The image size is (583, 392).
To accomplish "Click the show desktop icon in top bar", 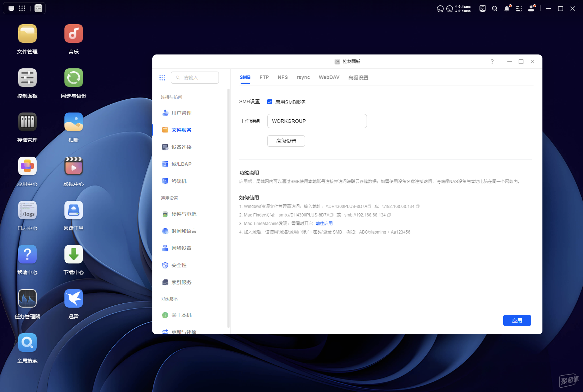I will coord(11,8).
